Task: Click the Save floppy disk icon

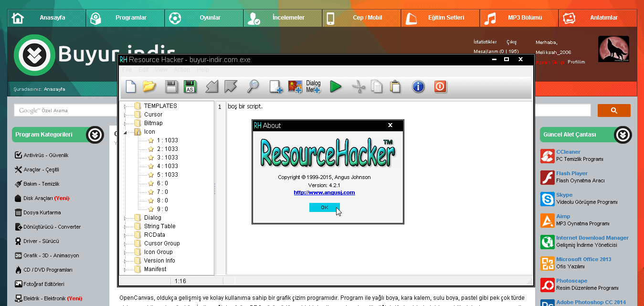Action: 171,86
